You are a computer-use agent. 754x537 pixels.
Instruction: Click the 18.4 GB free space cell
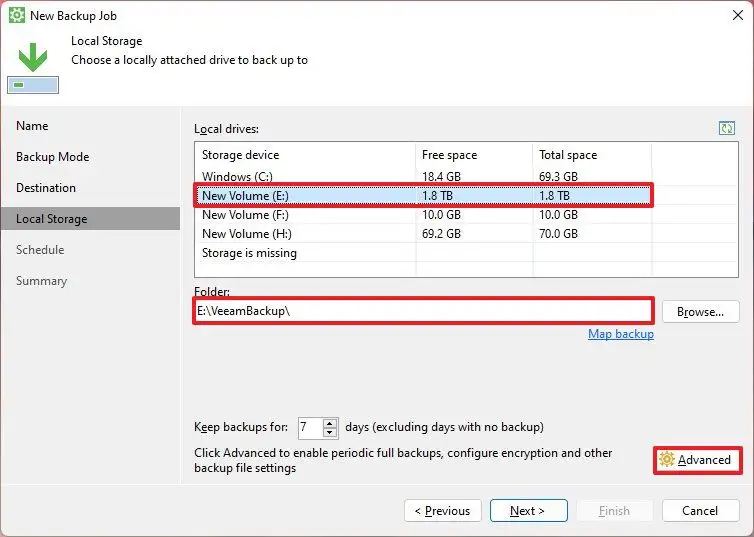click(441, 176)
